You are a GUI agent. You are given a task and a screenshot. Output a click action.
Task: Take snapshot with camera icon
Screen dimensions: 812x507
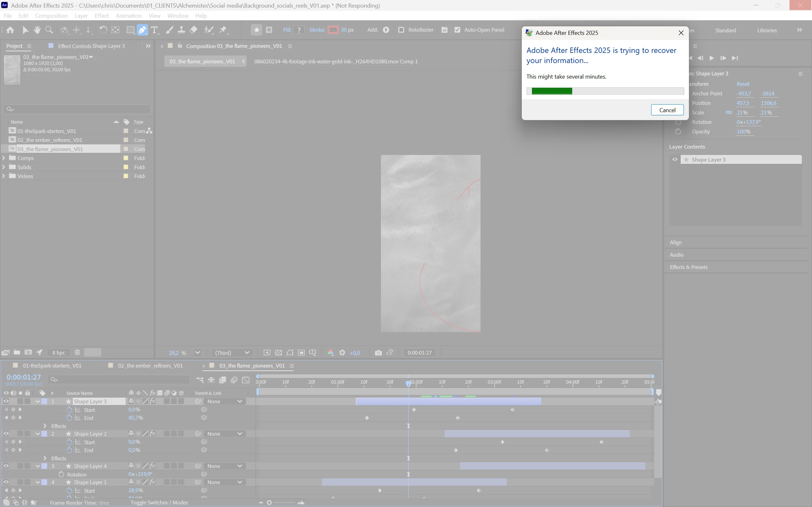point(378,353)
